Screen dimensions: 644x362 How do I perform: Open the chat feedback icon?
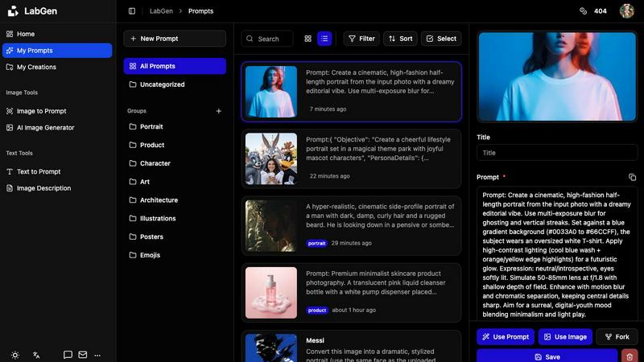(x=68, y=355)
